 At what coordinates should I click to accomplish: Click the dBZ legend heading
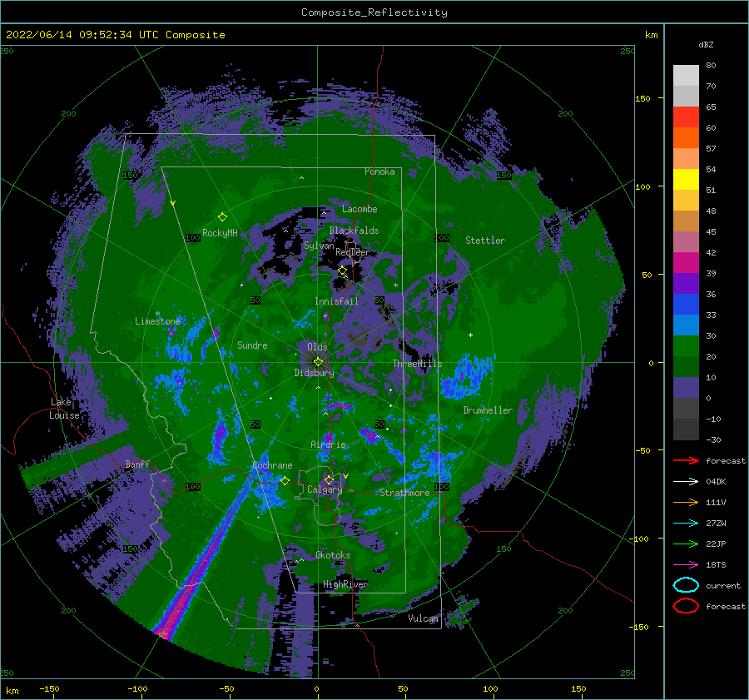(706, 44)
